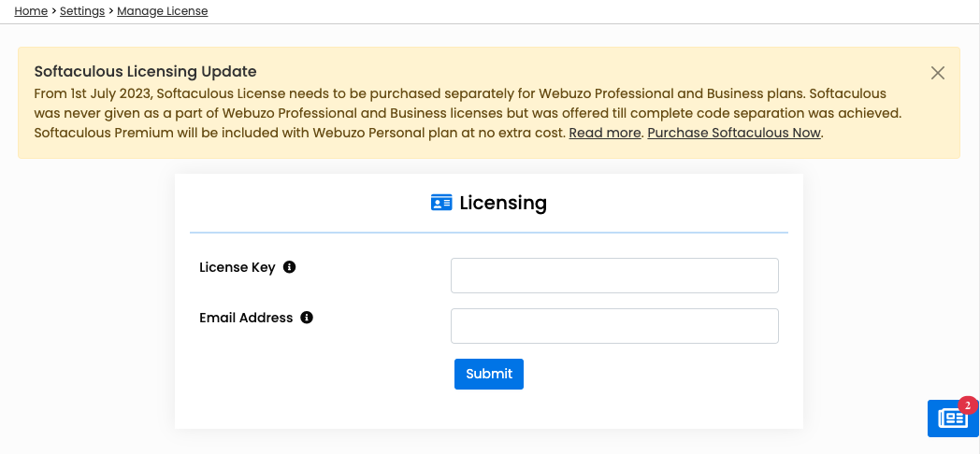
Task: Click the License Key info icon
Action: (289, 267)
